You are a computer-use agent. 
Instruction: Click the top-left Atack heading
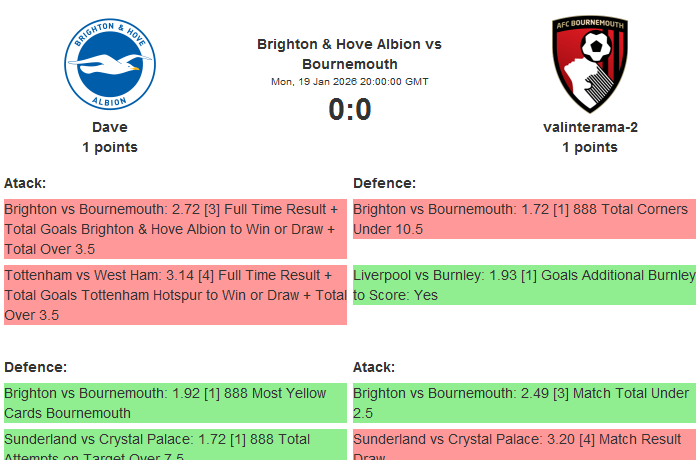[25, 183]
